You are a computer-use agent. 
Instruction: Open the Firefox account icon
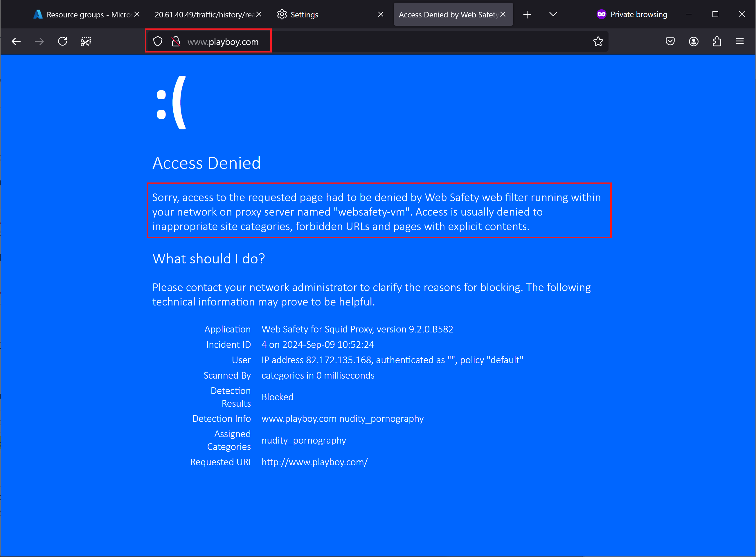pos(694,41)
